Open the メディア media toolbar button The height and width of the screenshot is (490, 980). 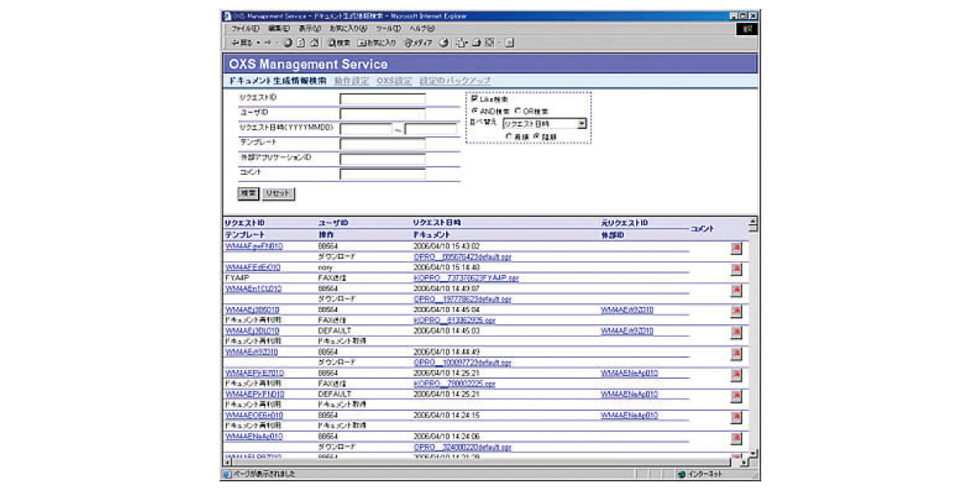click(418, 42)
